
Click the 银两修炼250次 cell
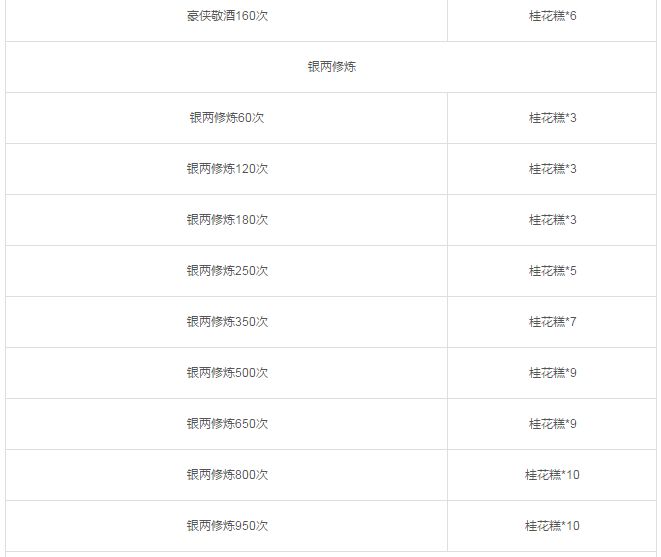click(x=227, y=271)
